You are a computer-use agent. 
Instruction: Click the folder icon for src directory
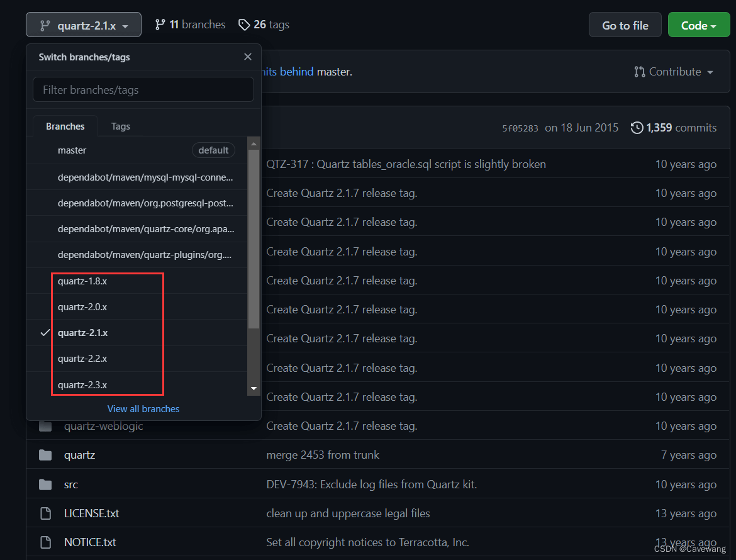(45, 484)
